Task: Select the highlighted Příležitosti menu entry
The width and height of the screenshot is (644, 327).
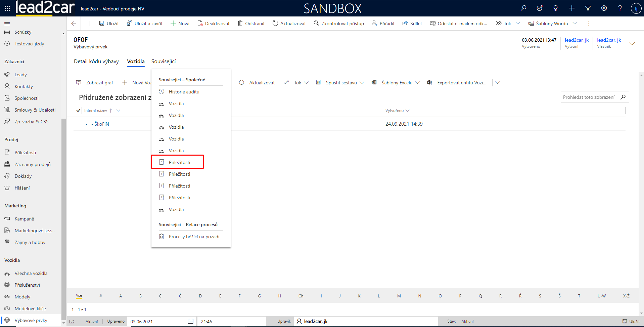Action: pyautogui.click(x=179, y=162)
